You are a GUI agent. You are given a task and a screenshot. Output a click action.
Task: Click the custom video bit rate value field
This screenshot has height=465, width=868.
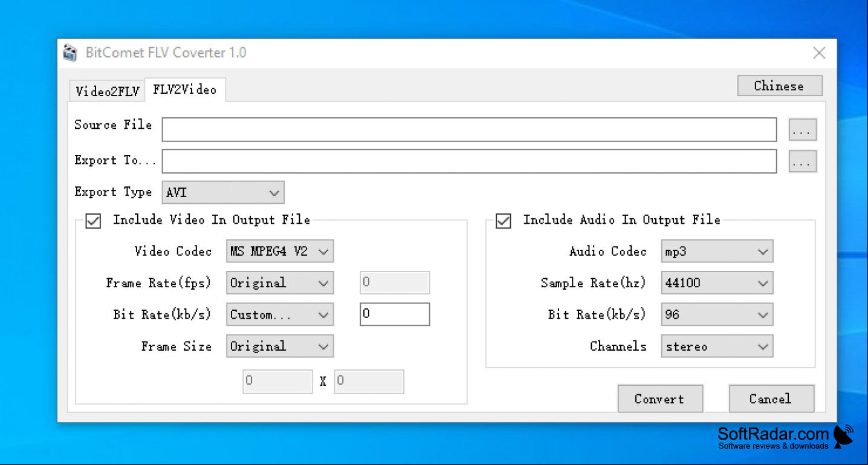pyautogui.click(x=395, y=314)
